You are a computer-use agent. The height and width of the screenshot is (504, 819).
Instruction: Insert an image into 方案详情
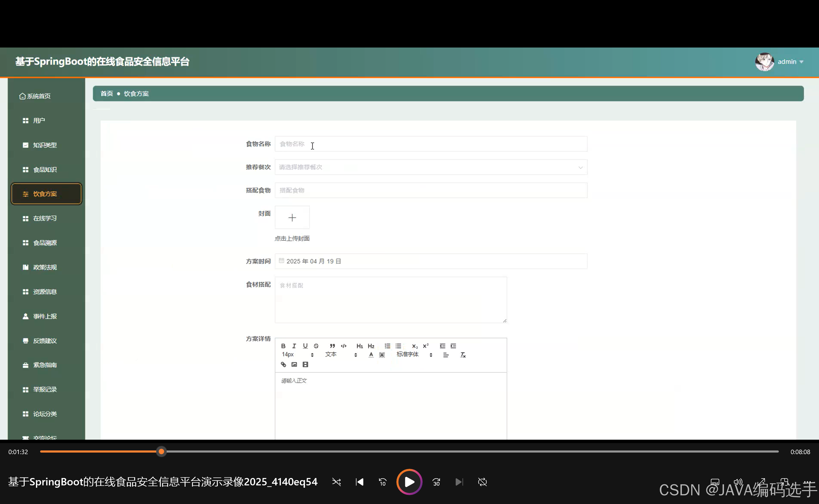click(x=294, y=364)
